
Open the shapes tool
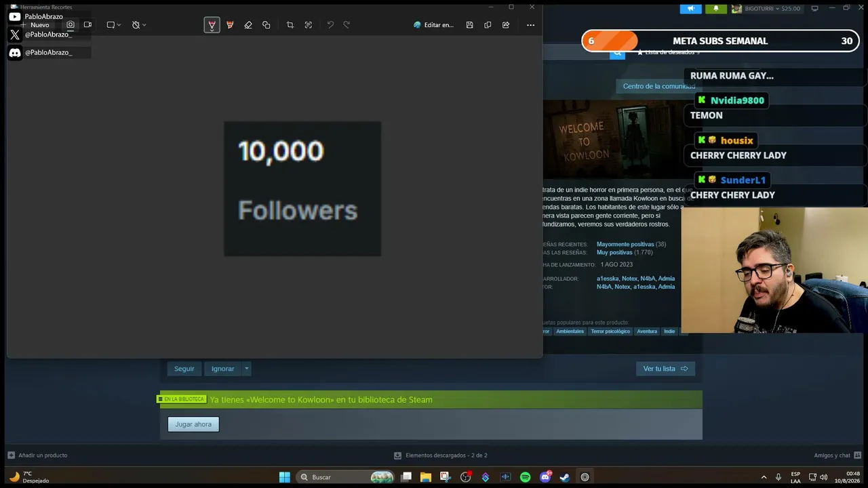pyautogui.click(x=266, y=25)
